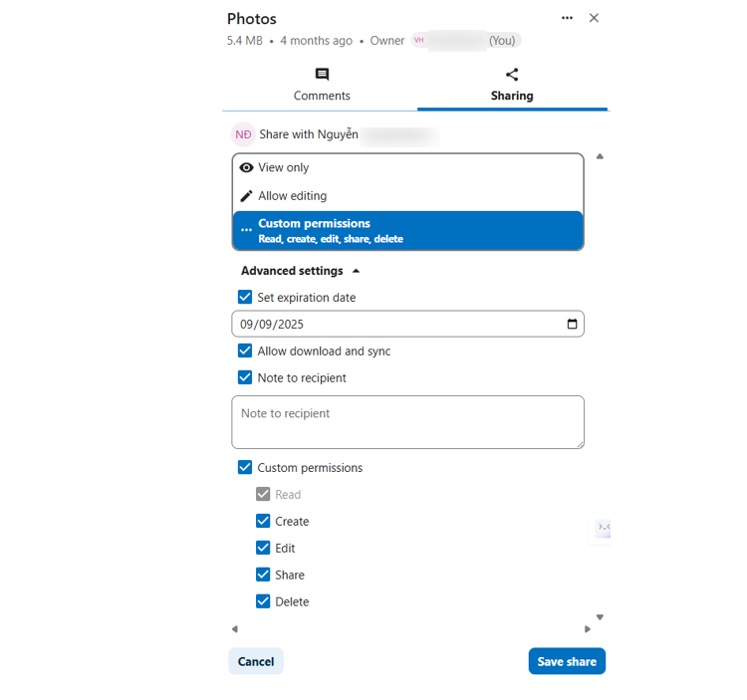Toggle Allow download and sync checkbox
This screenshot has height=700, width=747.
coord(245,350)
